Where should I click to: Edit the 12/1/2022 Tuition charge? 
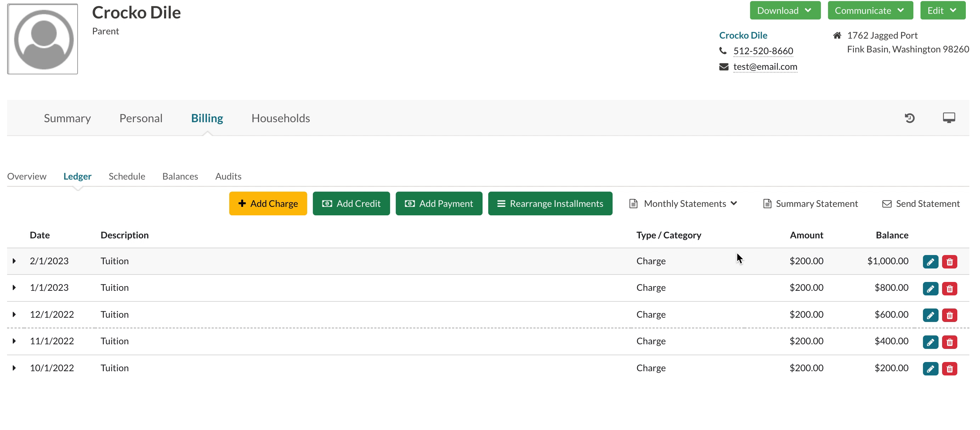click(930, 315)
